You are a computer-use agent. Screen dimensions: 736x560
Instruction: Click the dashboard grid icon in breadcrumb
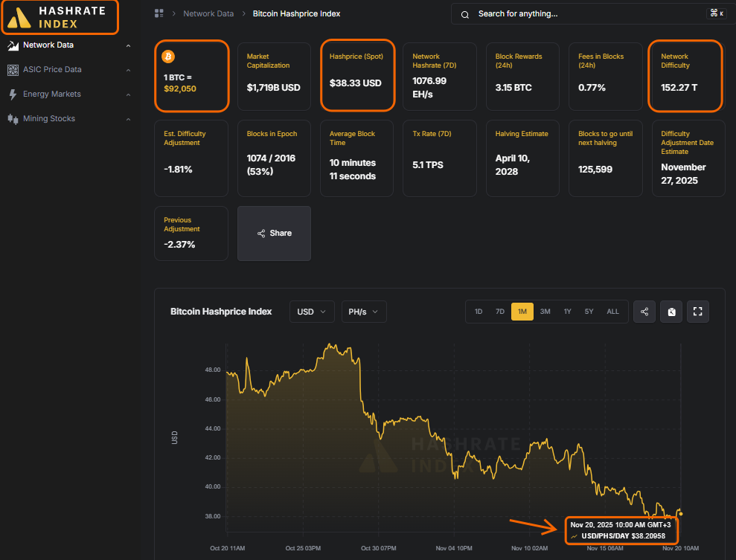point(159,13)
